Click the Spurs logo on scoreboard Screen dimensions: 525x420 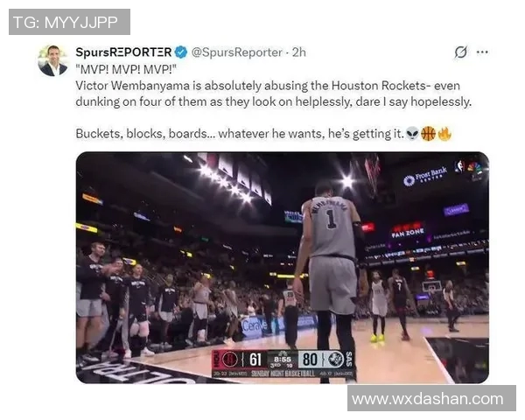(335, 360)
